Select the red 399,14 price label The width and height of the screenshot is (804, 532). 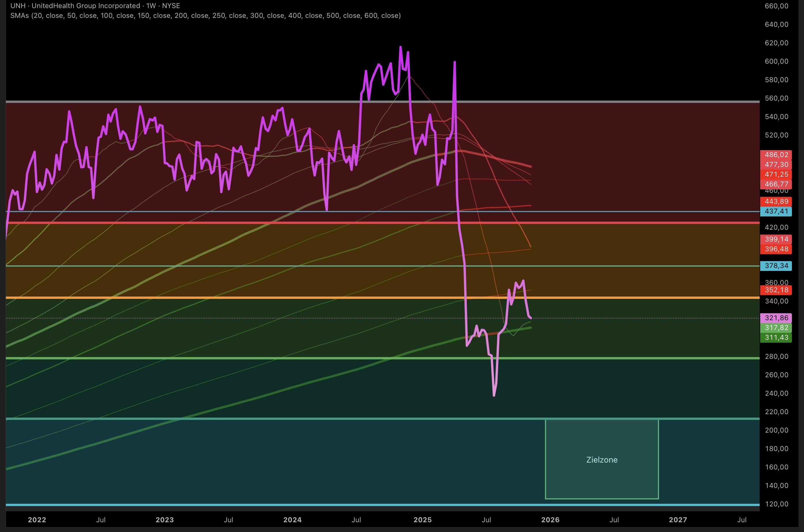(776, 239)
